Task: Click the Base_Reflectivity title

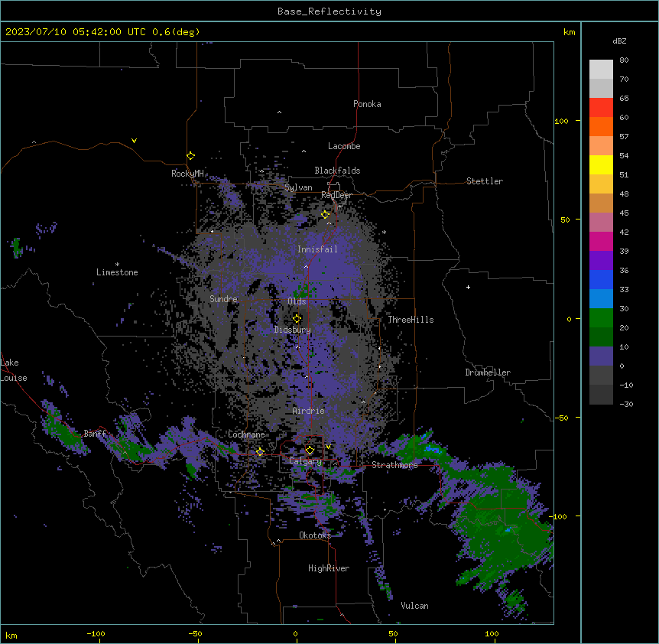Action: [329, 11]
